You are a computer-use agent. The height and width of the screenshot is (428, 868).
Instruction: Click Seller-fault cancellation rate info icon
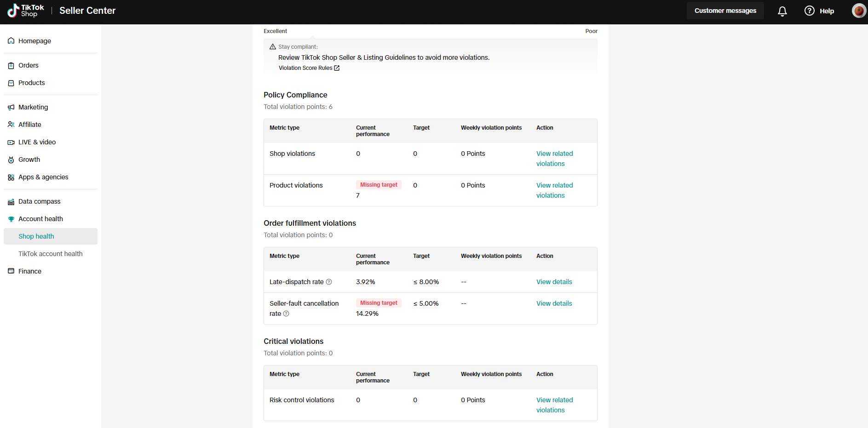(286, 314)
